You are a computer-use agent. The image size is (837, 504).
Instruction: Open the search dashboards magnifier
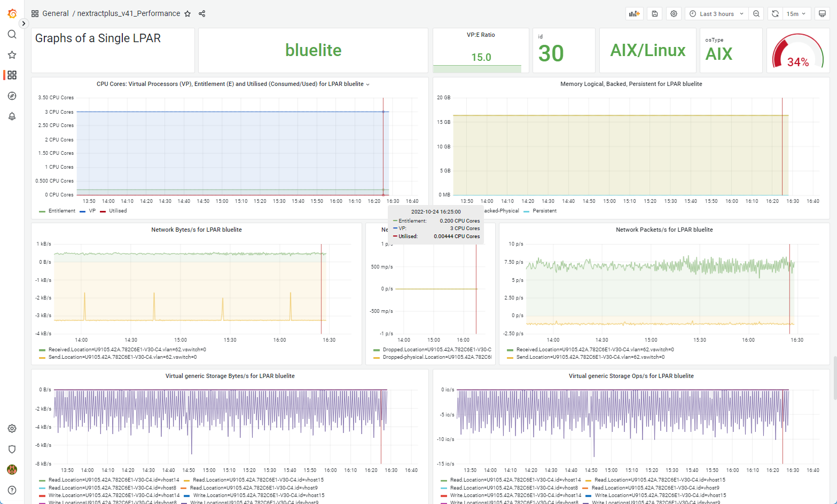coord(12,34)
